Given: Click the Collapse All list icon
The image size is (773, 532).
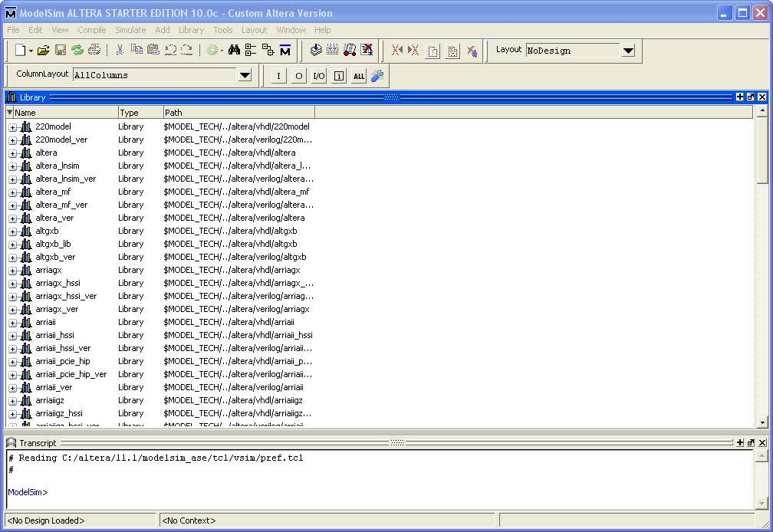Looking at the screenshot, I should click(251, 50).
